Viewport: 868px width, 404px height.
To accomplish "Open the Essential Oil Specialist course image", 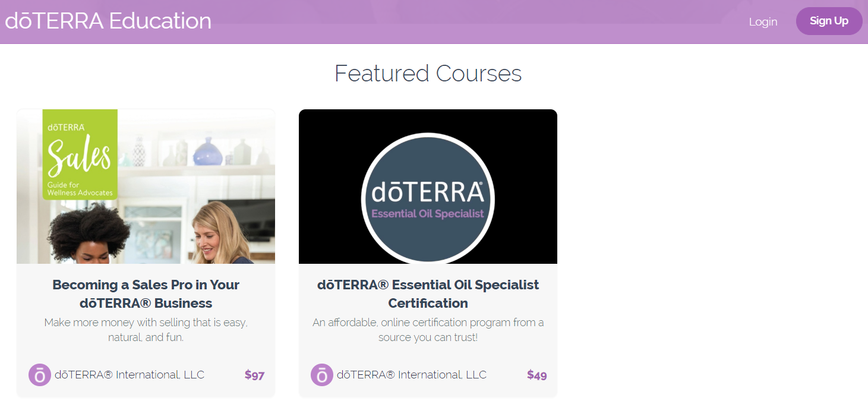I will point(428,187).
